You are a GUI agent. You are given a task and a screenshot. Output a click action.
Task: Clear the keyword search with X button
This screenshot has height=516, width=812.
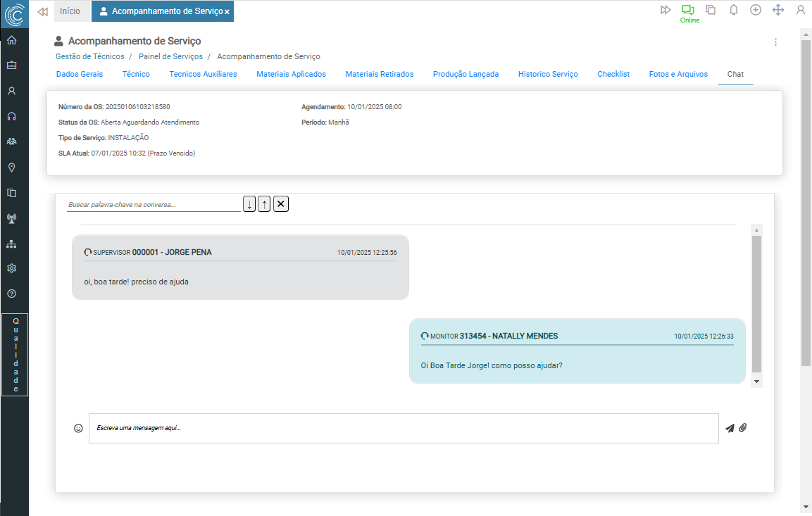pos(281,204)
